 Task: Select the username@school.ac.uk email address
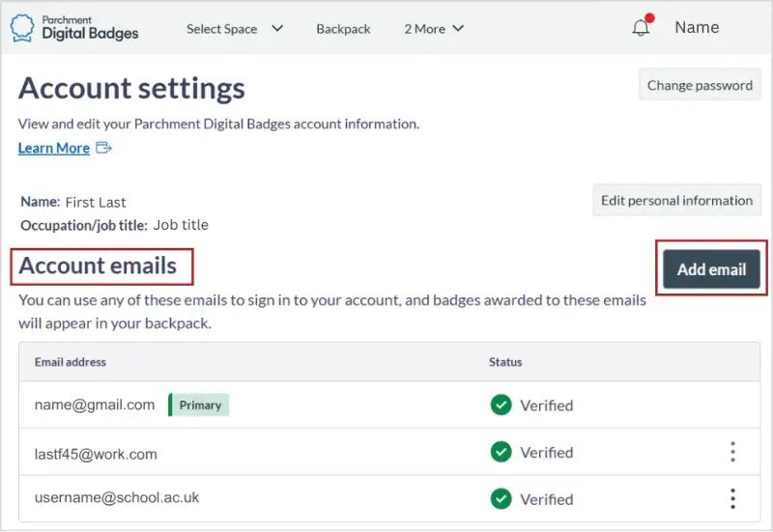(117, 497)
